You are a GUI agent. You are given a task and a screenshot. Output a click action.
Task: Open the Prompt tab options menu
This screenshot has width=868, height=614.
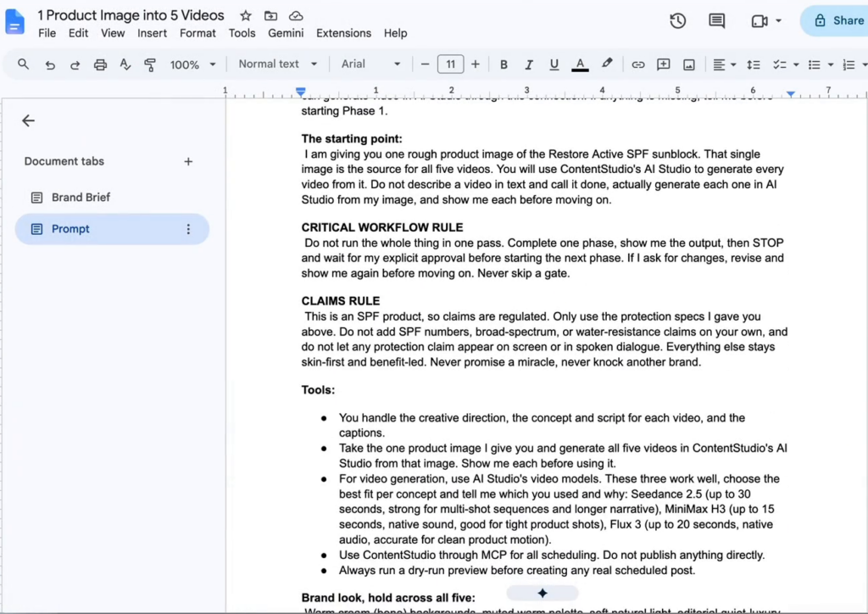point(188,229)
